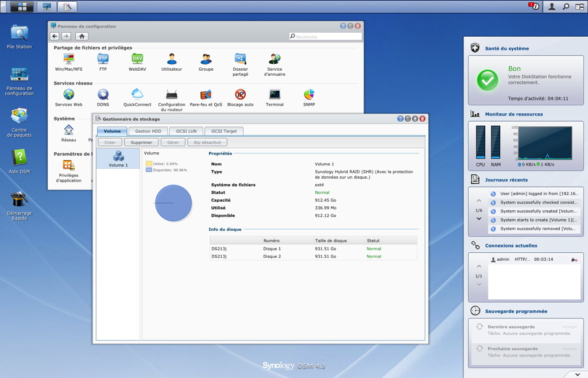Open Aide DSM help shortcut
This screenshot has height=378, width=588.
(x=19, y=161)
